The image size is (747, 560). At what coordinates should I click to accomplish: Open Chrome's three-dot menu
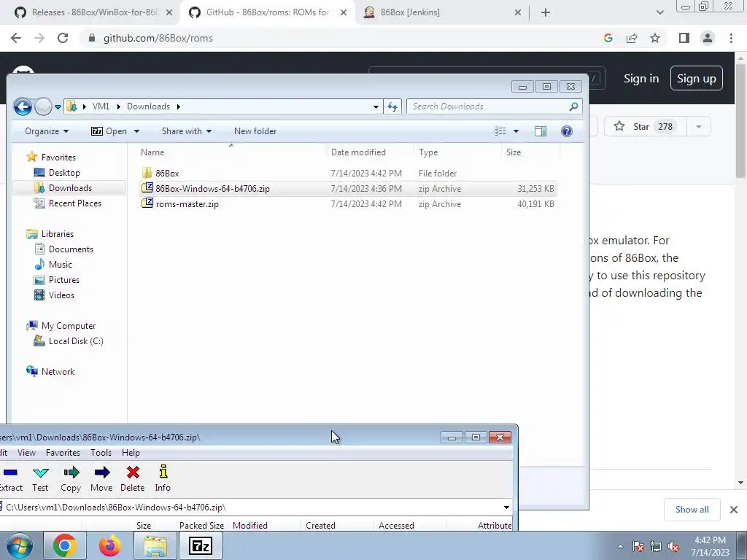[x=731, y=38]
